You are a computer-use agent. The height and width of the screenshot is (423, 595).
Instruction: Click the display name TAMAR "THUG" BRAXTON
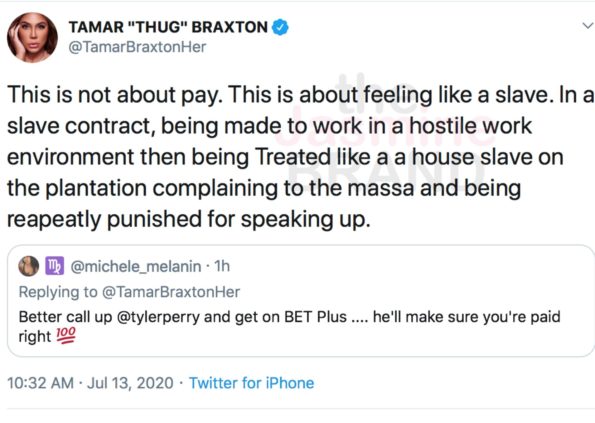168,27
